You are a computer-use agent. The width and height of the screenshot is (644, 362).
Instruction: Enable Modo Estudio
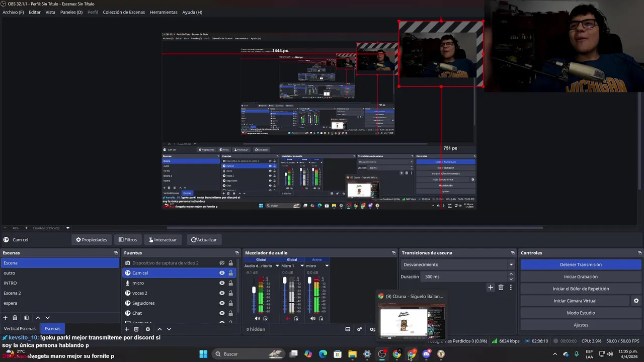(x=581, y=313)
